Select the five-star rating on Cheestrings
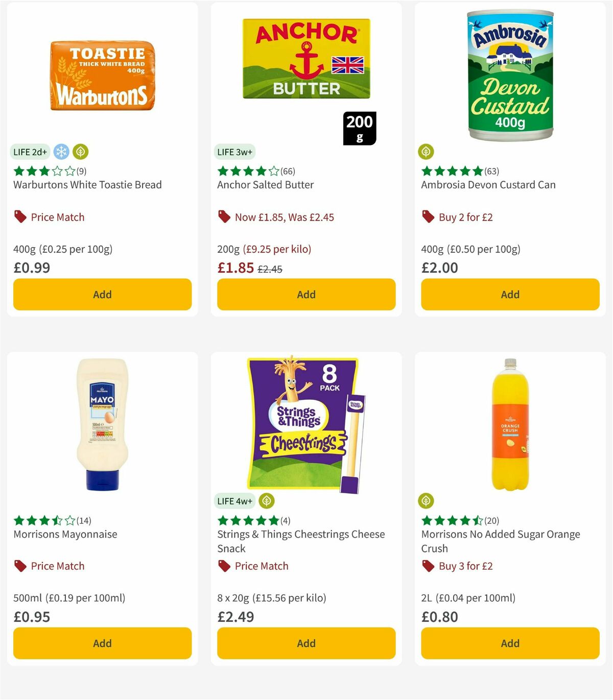Screen dimensions: 613x700 tap(247, 521)
